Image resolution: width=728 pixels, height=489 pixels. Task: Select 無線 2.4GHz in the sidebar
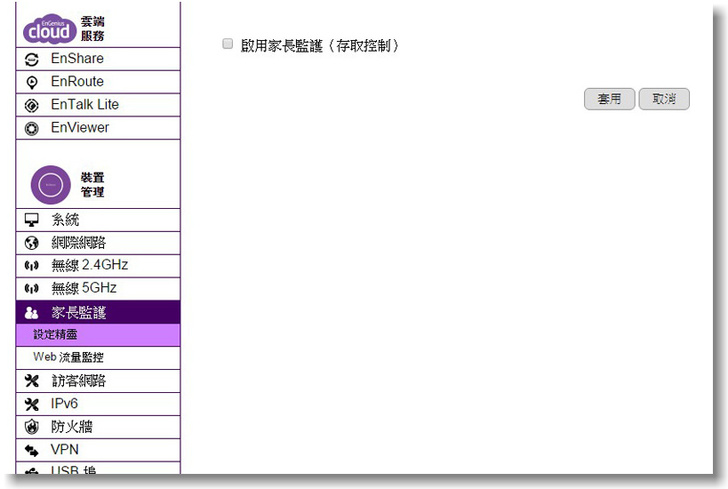tap(98, 266)
